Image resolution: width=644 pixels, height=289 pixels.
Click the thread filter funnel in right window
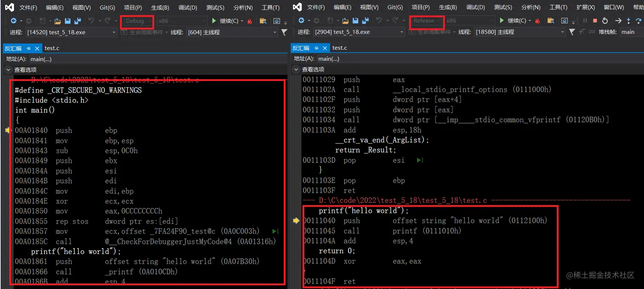pyautogui.click(x=572, y=32)
